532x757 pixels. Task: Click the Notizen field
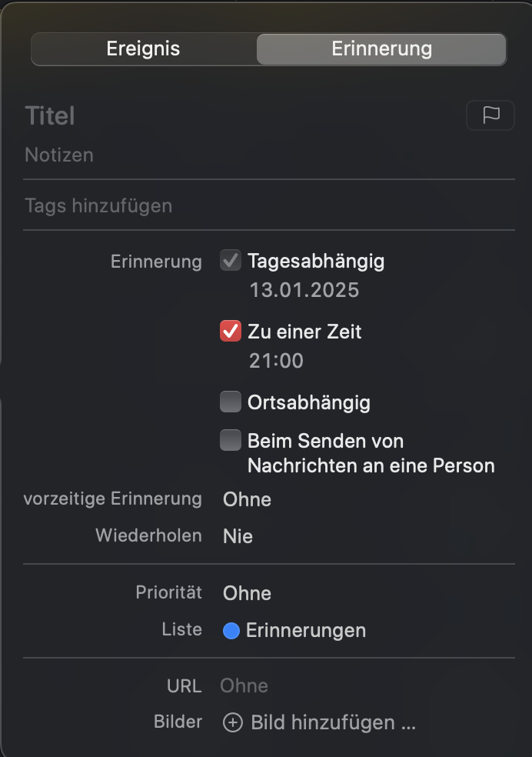tap(231, 155)
